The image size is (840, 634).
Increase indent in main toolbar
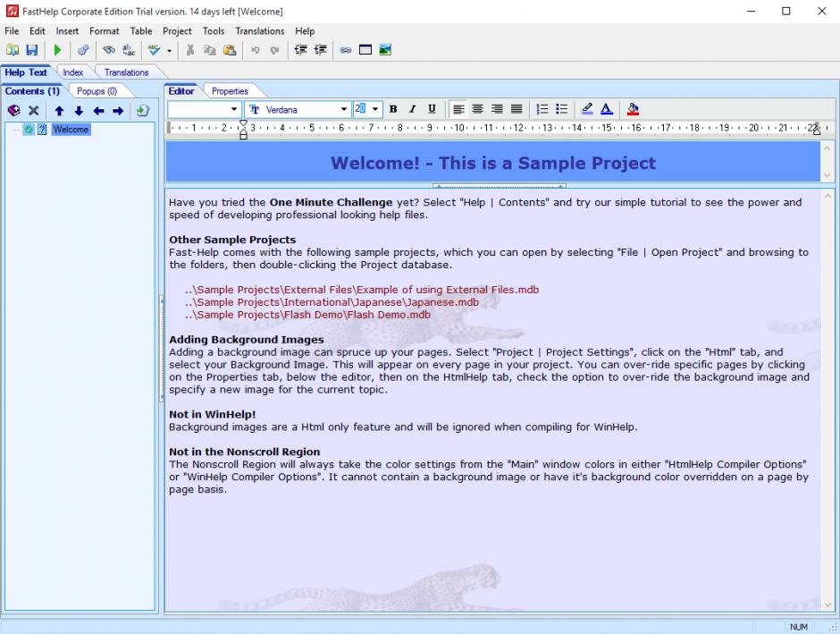(x=320, y=50)
